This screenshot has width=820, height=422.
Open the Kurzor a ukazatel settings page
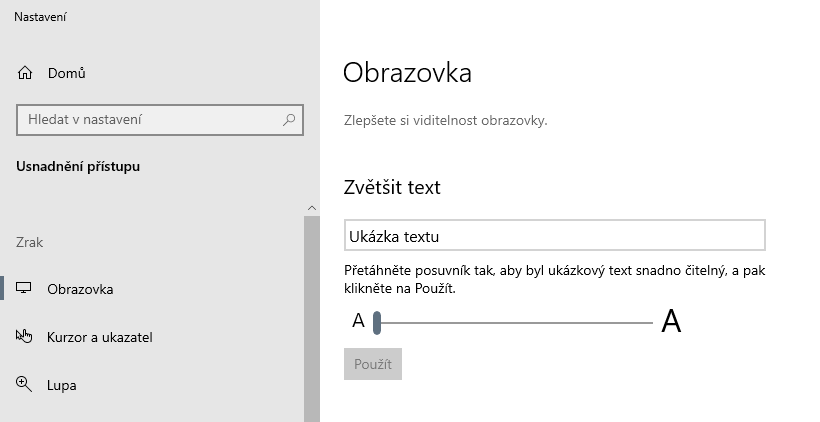99,337
